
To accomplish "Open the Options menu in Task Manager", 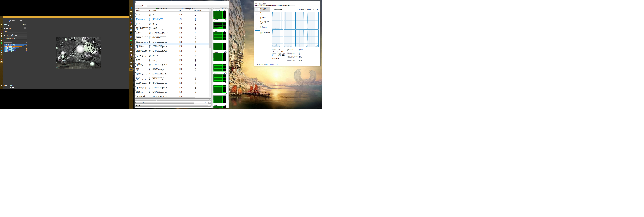I will [x=260, y=4].
